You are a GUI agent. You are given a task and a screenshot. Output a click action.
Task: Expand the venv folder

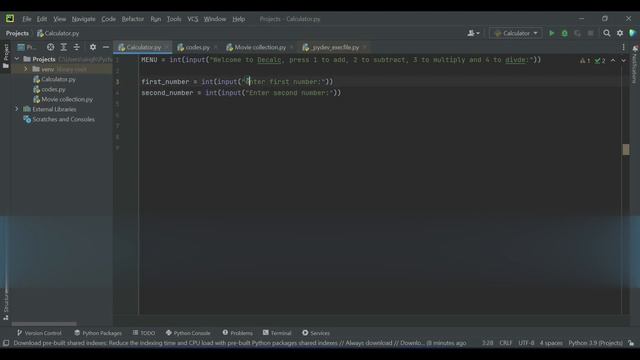click(x=26, y=69)
